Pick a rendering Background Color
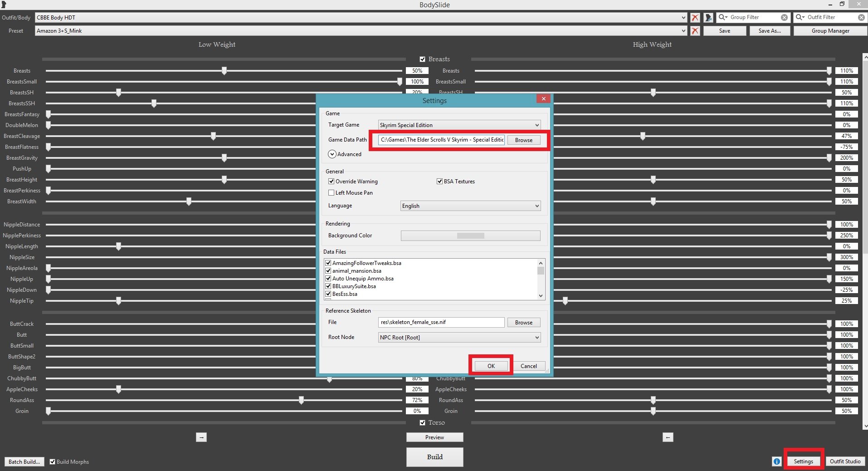This screenshot has width=868, height=471. (470, 236)
